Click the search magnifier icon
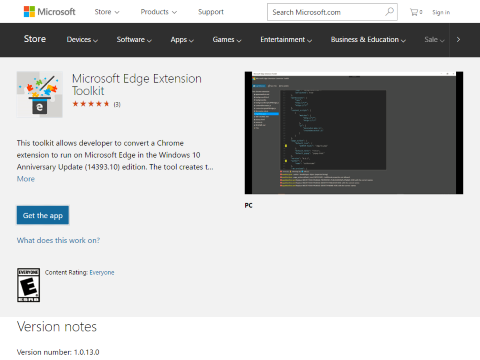480x360 pixels. [x=389, y=12]
